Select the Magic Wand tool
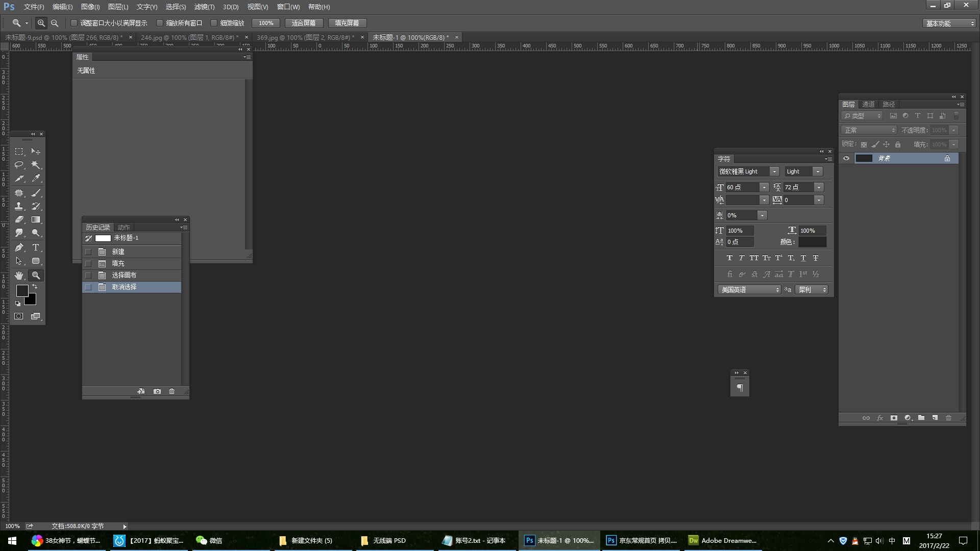Viewport: 980px width, 551px height. click(x=36, y=165)
